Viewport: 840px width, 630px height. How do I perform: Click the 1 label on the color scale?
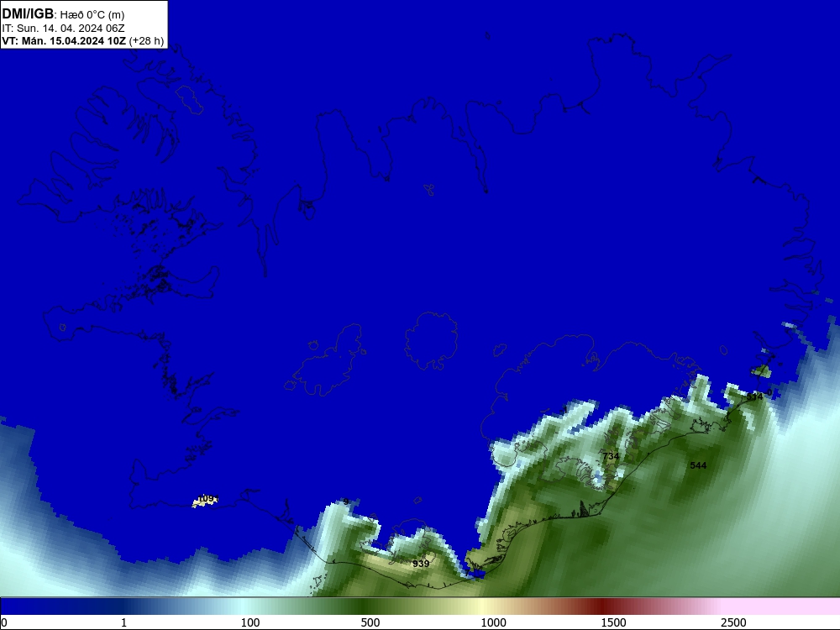pyautogui.click(x=123, y=622)
